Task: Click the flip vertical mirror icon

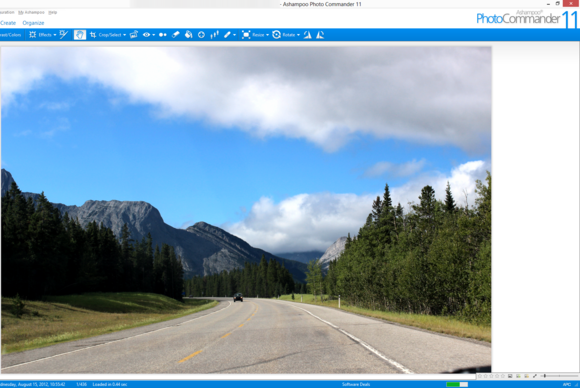Action: (320, 35)
